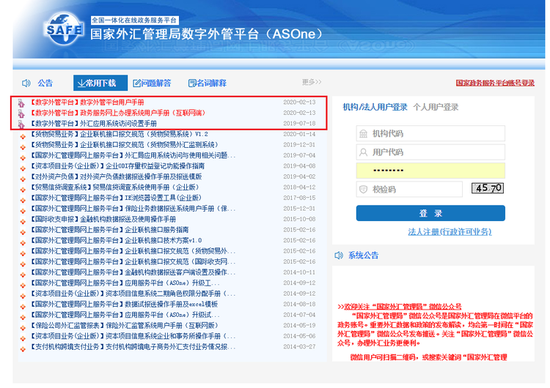
Task: Open the 问题解答 tab
Action: [152, 83]
